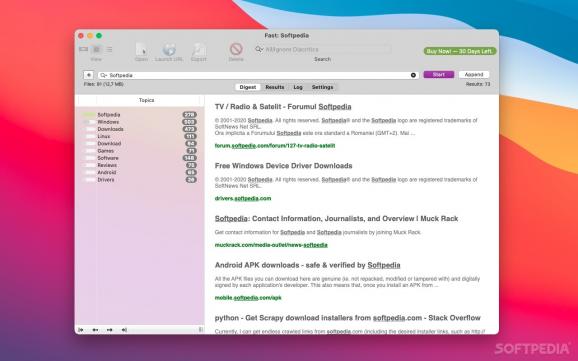Click the small button left of query field
Screen dimensions: 578x361
click(88, 75)
